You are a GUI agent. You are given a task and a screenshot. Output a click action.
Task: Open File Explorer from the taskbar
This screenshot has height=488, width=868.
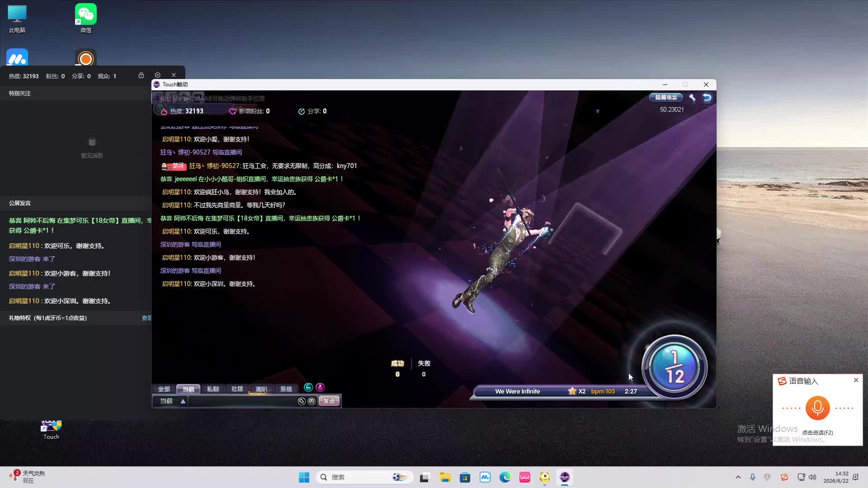click(445, 477)
